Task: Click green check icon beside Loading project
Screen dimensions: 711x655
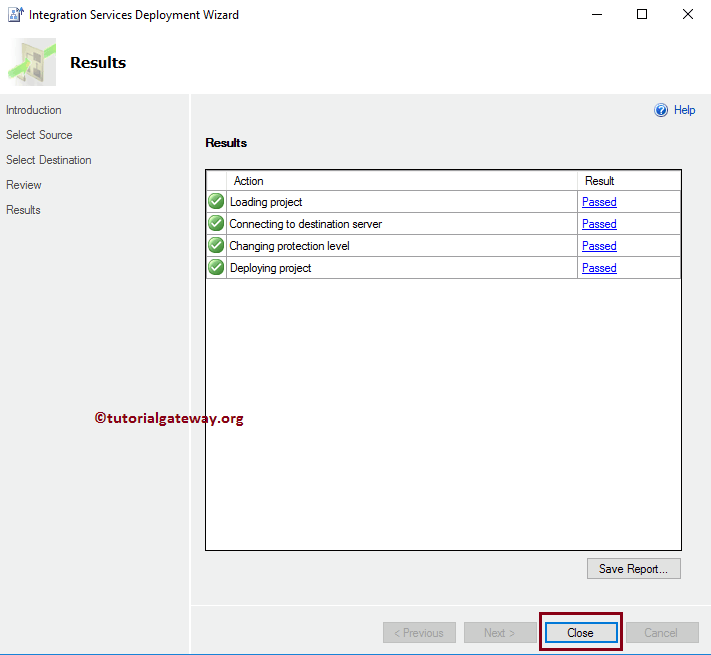Action: [x=216, y=201]
